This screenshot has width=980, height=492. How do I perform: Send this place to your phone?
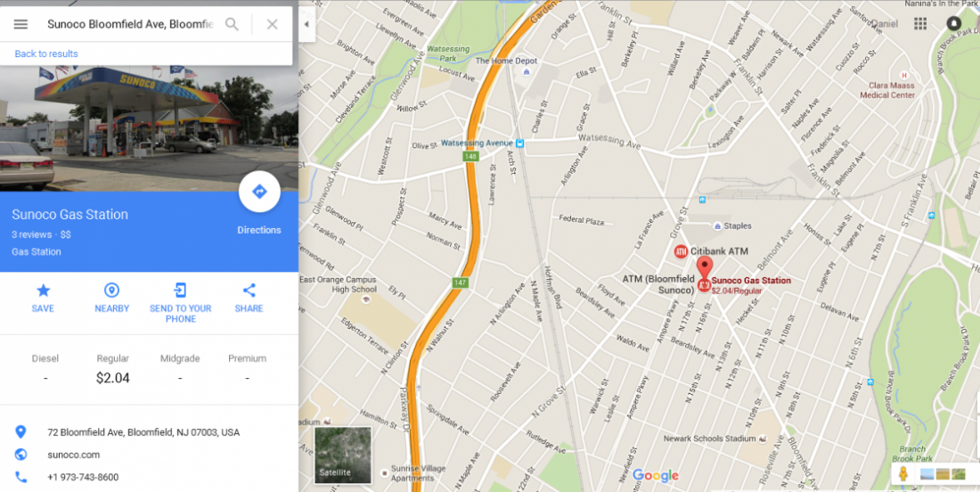(x=181, y=290)
